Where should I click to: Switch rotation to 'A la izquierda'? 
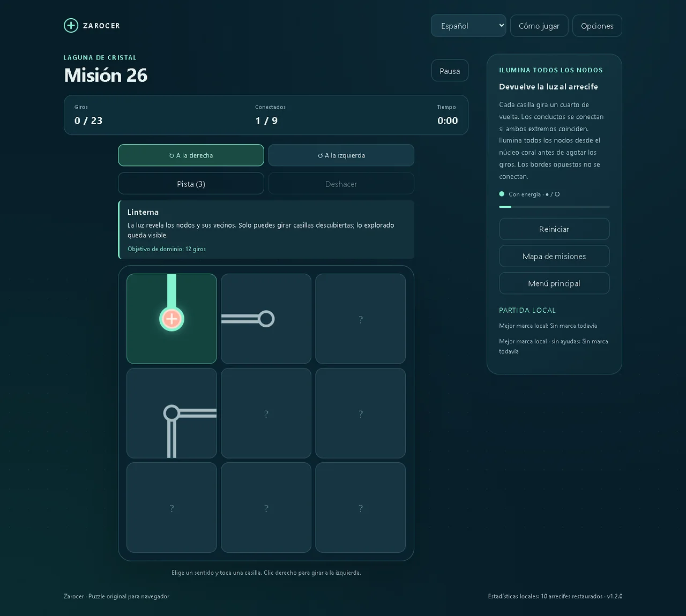tap(341, 155)
